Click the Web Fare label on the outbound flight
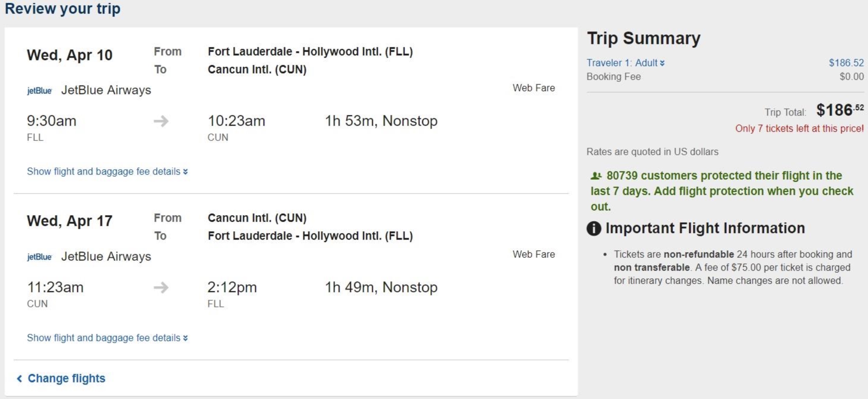868x399 pixels. coord(533,88)
